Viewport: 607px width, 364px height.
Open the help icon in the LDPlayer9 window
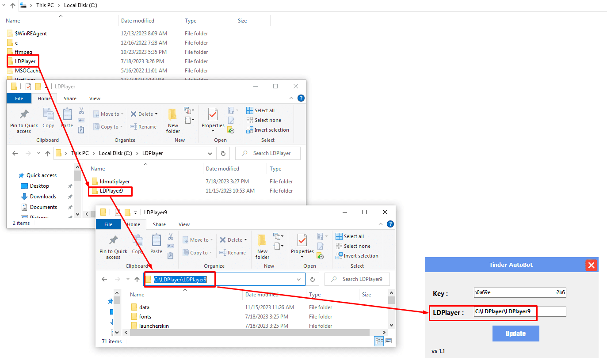pyautogui.click(x=390, y=224)
